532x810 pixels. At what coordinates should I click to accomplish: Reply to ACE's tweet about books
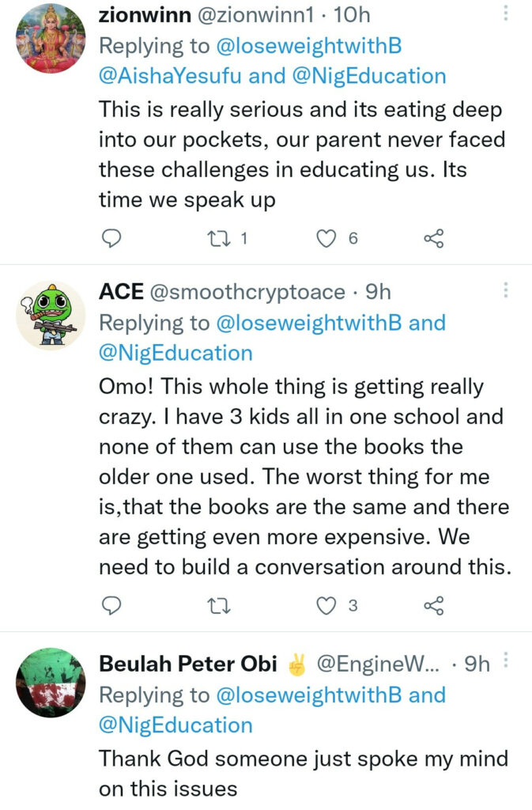112,606
